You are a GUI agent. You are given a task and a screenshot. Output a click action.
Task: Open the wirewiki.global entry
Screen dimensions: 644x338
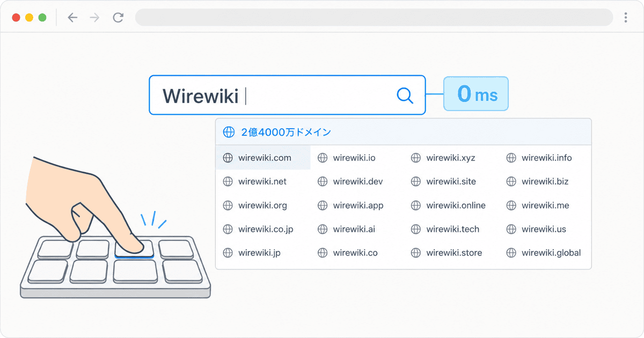pyautogui.click(x=551, y=253)
